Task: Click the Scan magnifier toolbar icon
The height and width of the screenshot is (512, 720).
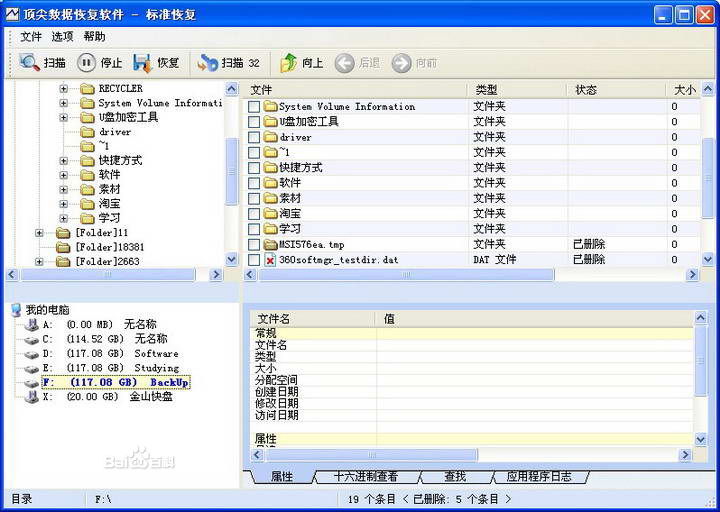Action: pos(29,62)
